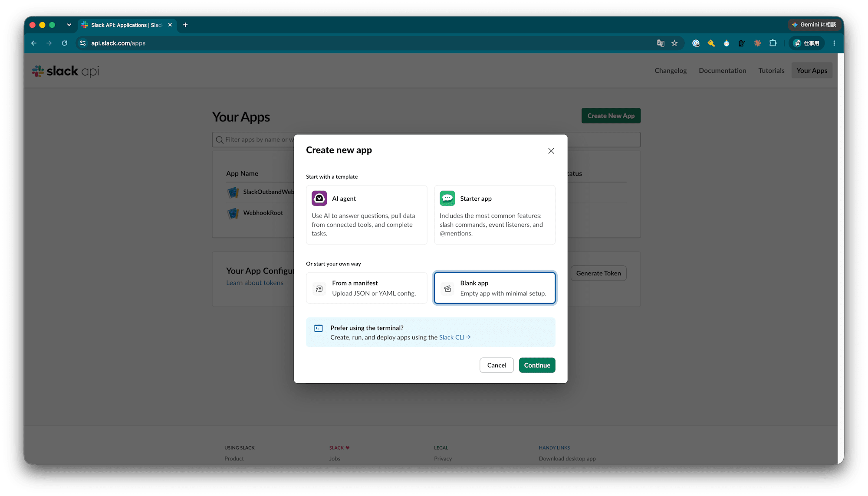The height and width of the screenshot is (496, 868).
Task: Open a new browser tab
Action: (185, 25)
